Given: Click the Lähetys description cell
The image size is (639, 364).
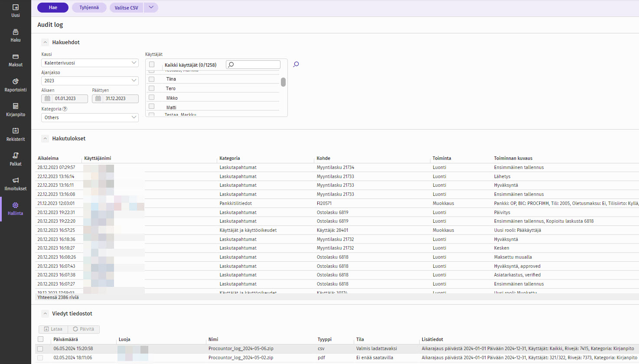Looking at the screenshot, I should pyautogui.click(x=502, y=176).
